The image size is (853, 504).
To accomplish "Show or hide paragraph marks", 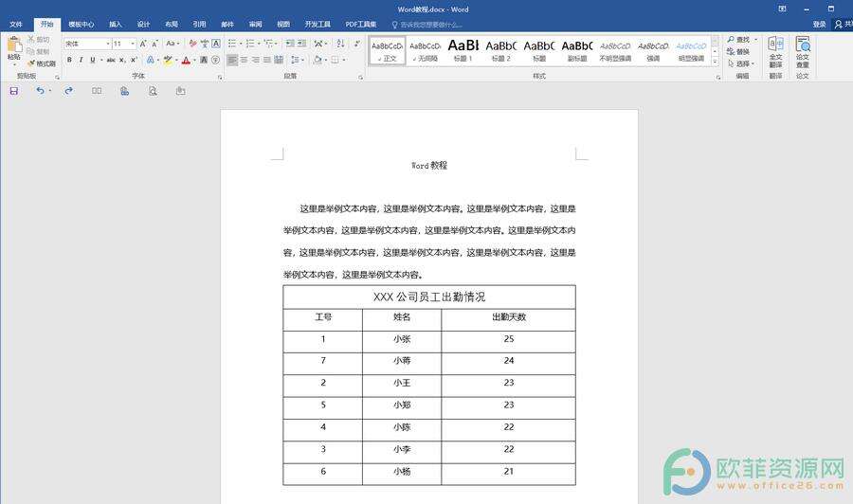I will 357,44.
